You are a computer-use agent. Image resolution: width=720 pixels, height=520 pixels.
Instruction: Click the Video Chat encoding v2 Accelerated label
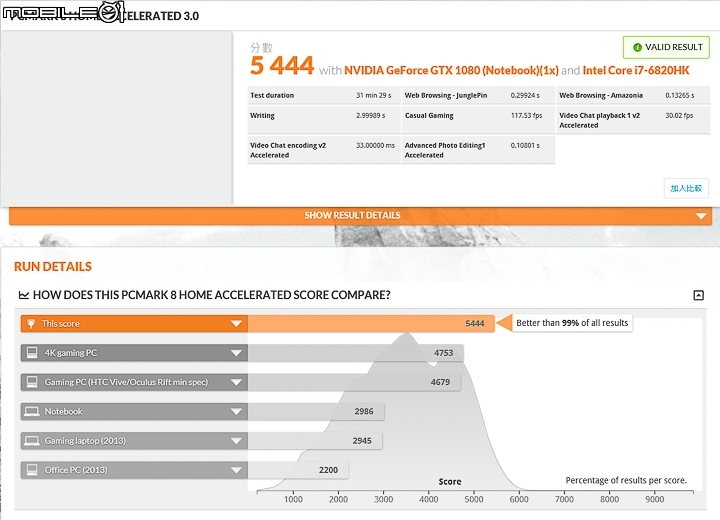pyautogui.click(x=288, y=150)
